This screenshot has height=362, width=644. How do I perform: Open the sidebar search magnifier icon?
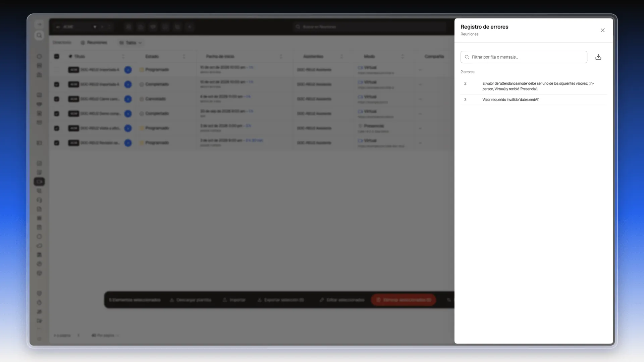39,35
